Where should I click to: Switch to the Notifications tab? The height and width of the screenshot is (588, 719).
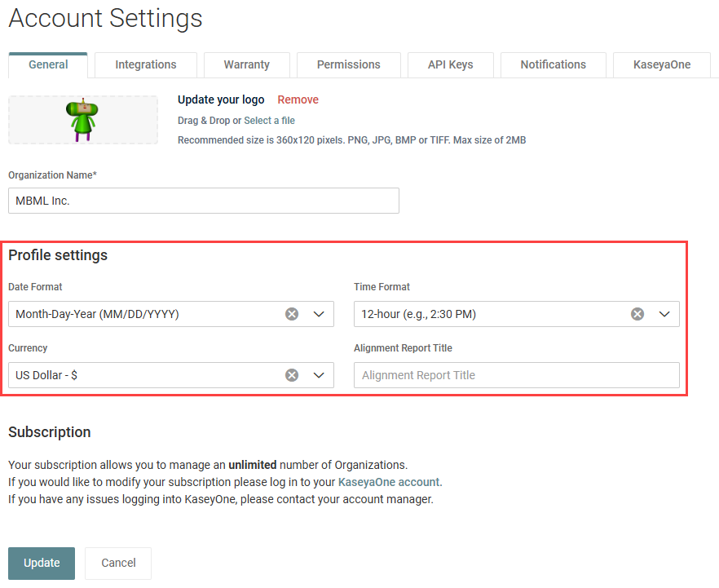[x=553, y=64]
